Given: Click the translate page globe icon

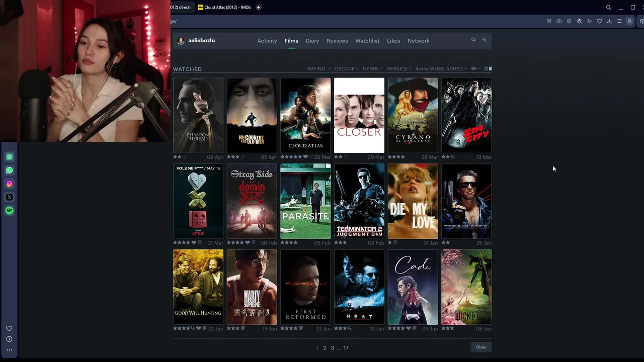Looking at the screenshot, I should 579,21.
